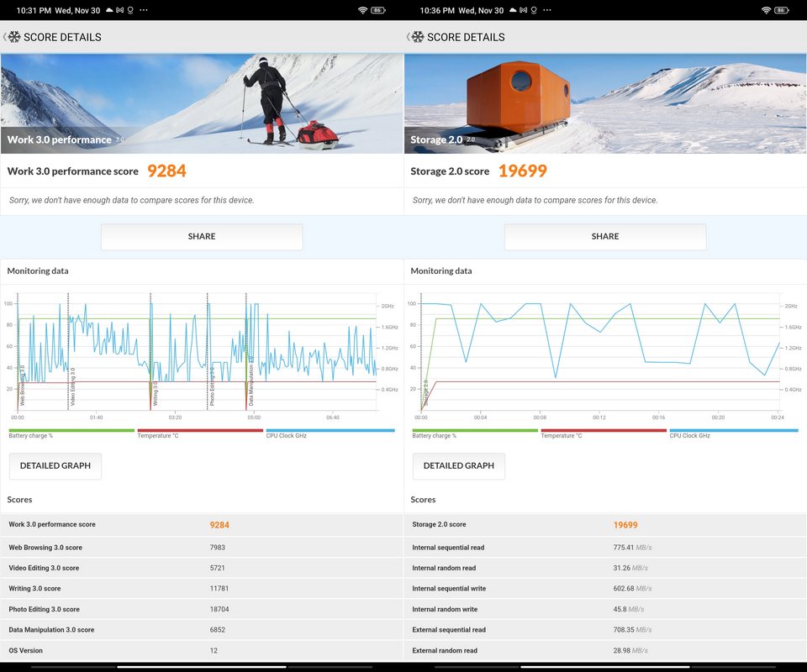
Task: Tap three-dots icon in left status bar
Action: 144,10
